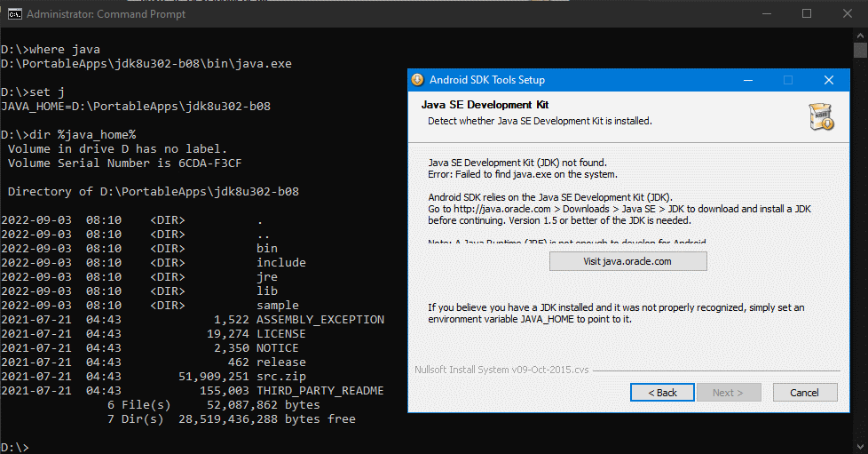The width and height of the screenshot is (868, 454).
Task: Click the '7 Dir(s)' bytes free line
Action: coord(232,419)
